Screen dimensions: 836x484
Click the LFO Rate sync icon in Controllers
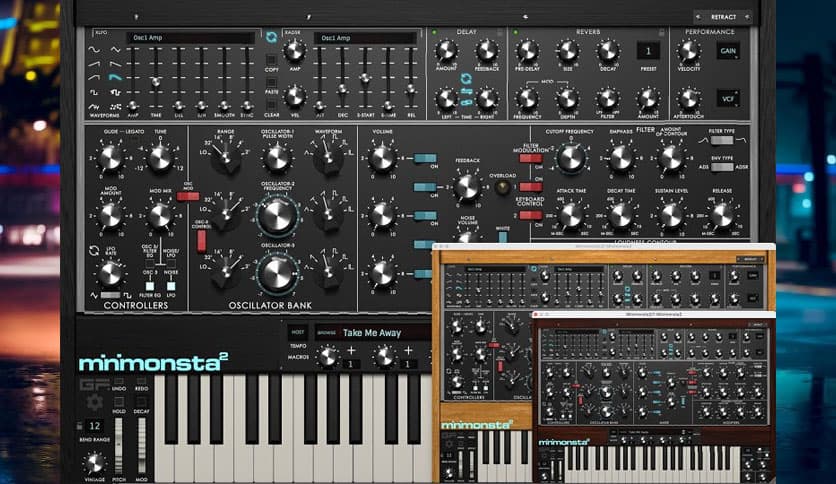(x=94, y=251)
